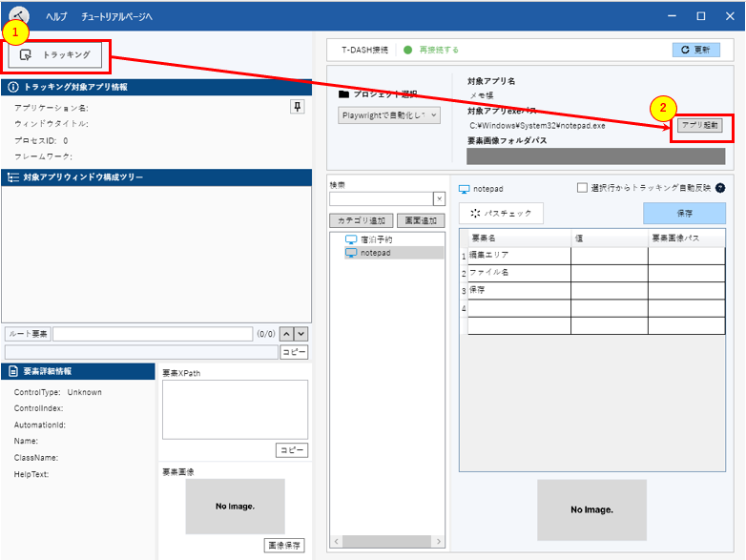Click the メモ帳 app name text
The image size is (746, 560).
click(482, 95)
